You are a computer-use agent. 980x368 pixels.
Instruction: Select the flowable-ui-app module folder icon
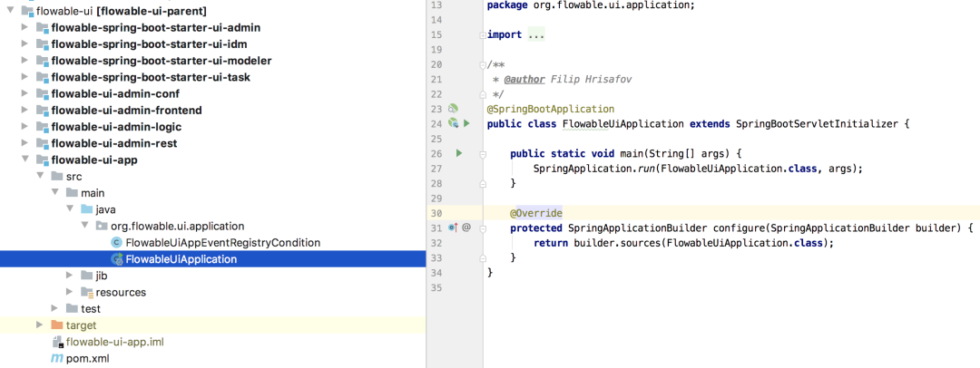pyautogui.click(x=42, y=160)
